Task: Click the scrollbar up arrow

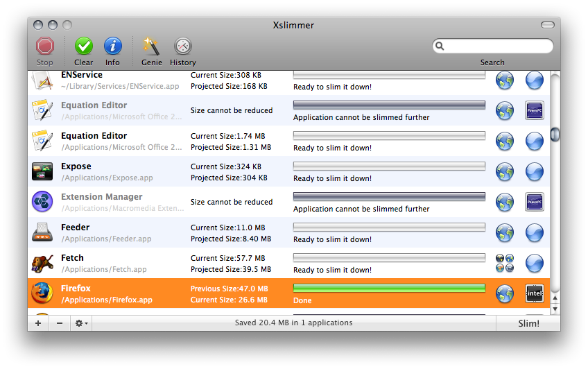Action: click(x=555, y=298)
